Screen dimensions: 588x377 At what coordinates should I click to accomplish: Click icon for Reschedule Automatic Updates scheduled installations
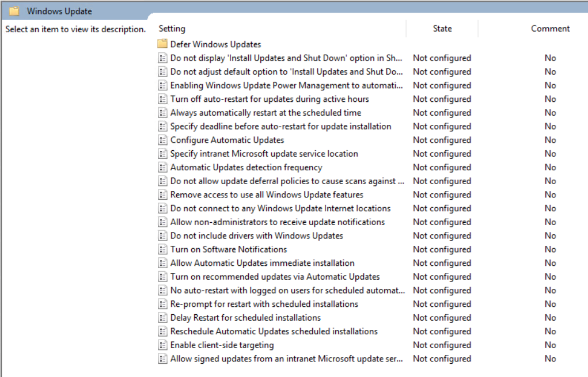[x=162, y=332]
